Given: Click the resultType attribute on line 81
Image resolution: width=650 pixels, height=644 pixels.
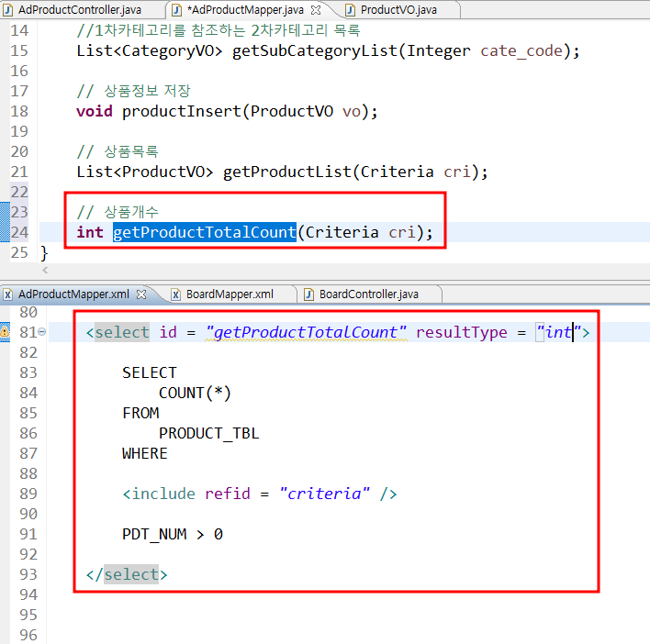Looking at the screenshot, I should click(x=462, y=332).
